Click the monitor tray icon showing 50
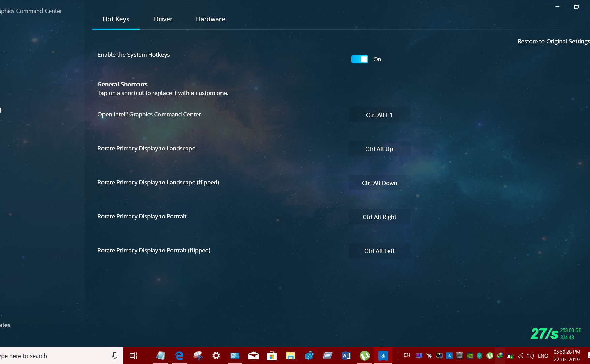The height and width of the screenshot is (364, 590). 419,356
